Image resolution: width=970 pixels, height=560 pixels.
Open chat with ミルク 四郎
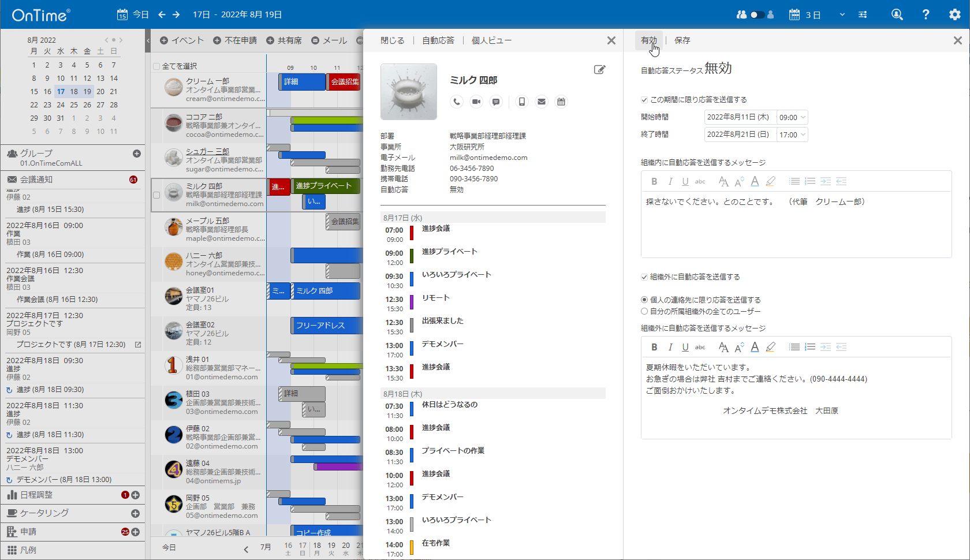pos(496,102)
